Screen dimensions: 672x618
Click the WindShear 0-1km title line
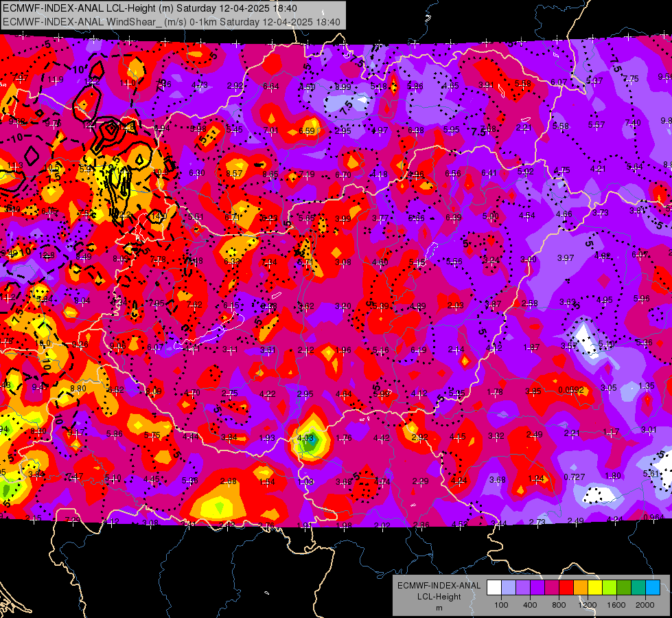(172, 22)
